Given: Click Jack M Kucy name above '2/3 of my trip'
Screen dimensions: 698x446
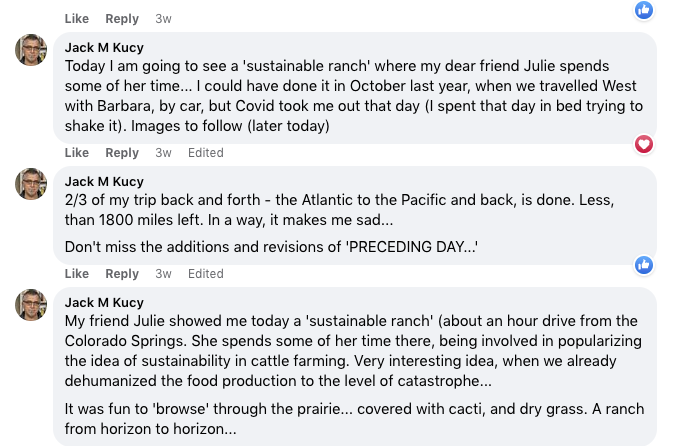Looking at the screenshot, I should (x=104, y=180).
